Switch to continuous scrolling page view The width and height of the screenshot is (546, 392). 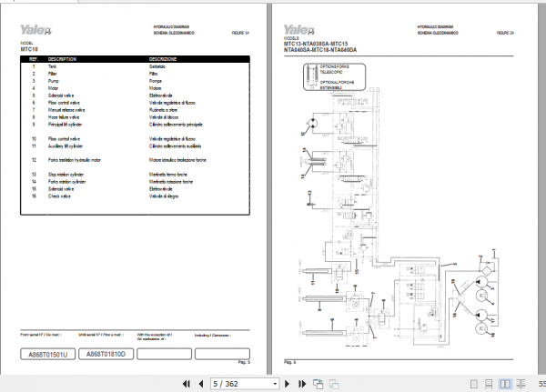pyautogui.click(x=489, y=384)
